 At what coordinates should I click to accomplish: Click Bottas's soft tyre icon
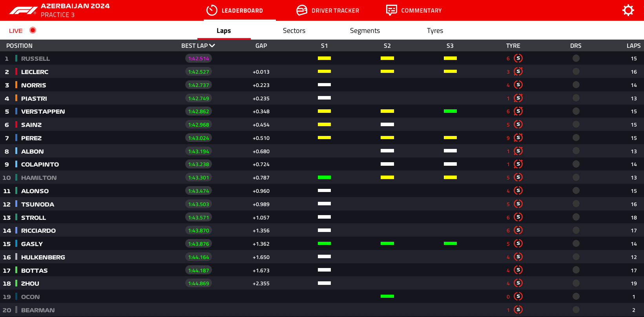518,270
